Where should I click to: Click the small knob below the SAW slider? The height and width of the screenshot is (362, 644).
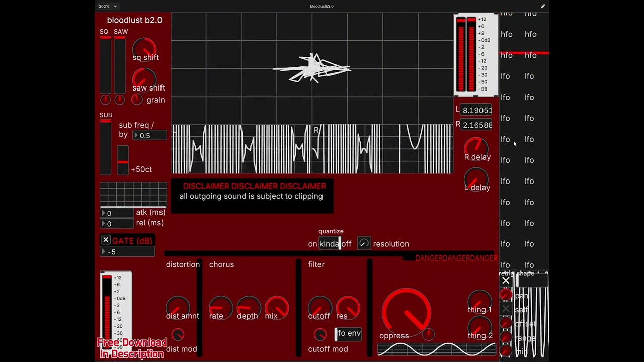(x=119, y=100)
